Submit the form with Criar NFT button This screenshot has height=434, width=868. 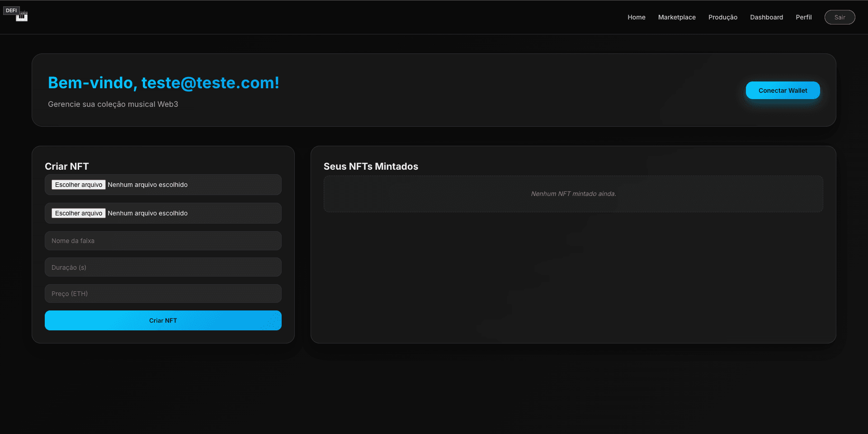[x=163, y=320]
